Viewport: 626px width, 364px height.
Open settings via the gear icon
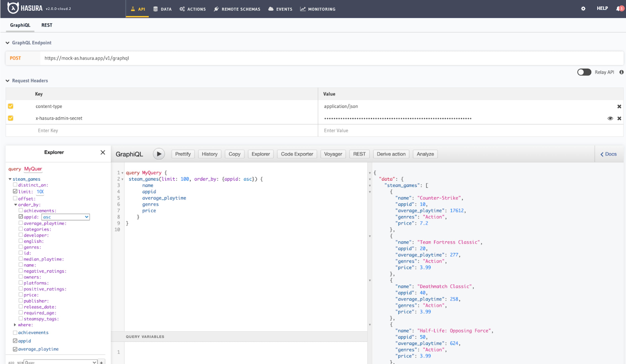click(x=583, y=9)
